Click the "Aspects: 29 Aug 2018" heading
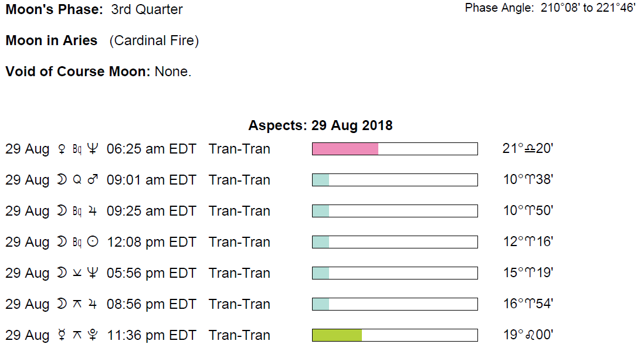Image resolution: width=644 pixels, height=351 pixels. point(320,125)
